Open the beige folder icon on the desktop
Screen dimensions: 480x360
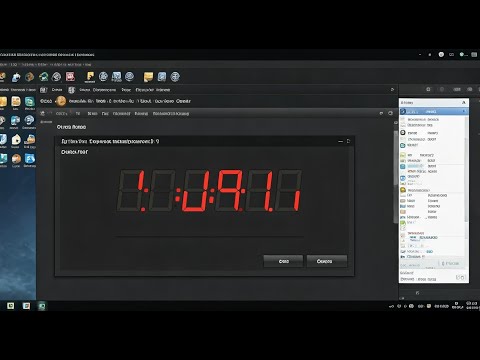tap(16, 101)
